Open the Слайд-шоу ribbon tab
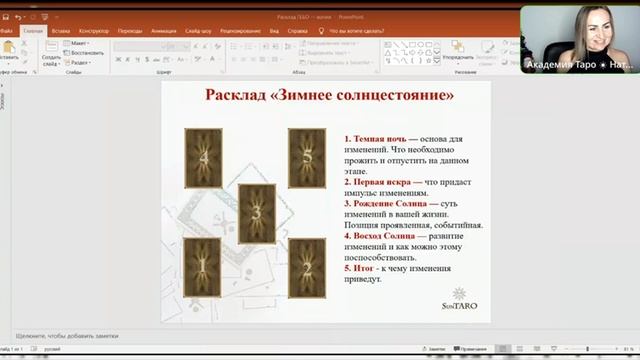 tap(198, 31)
